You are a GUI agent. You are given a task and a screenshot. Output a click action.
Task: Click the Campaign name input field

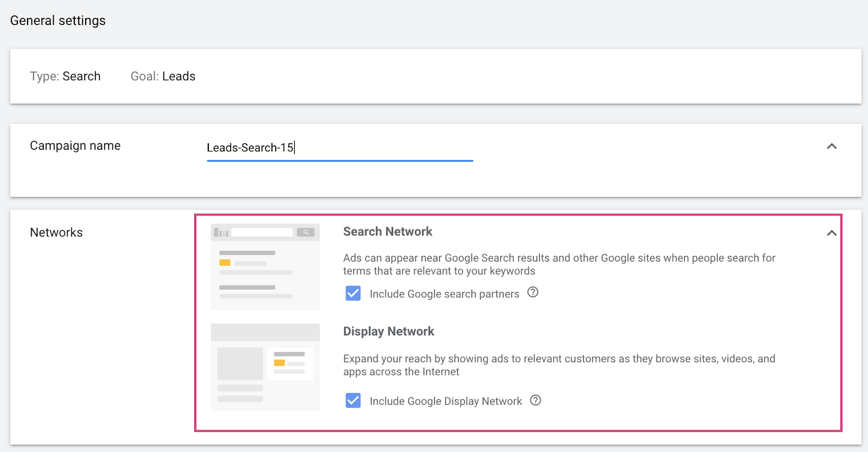(x=340, y=148)
